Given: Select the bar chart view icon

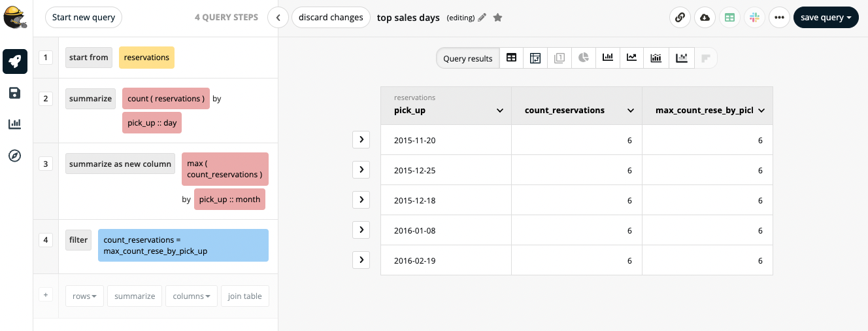Looking at the screenshot, I should coord(608,58).
